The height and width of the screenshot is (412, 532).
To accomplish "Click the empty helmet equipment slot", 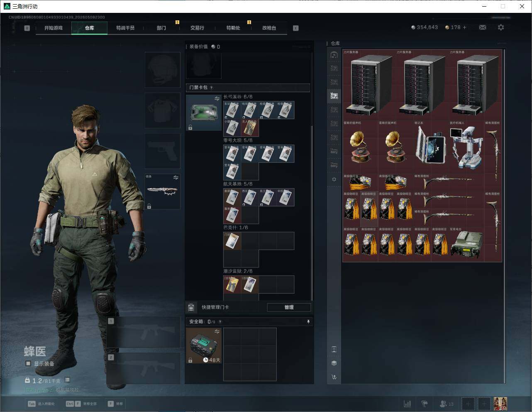I will click(x=162, y=69).
